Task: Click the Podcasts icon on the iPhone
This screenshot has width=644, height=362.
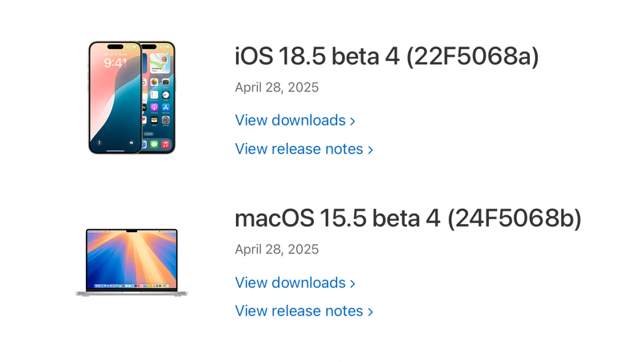Action: pos(154,108)
